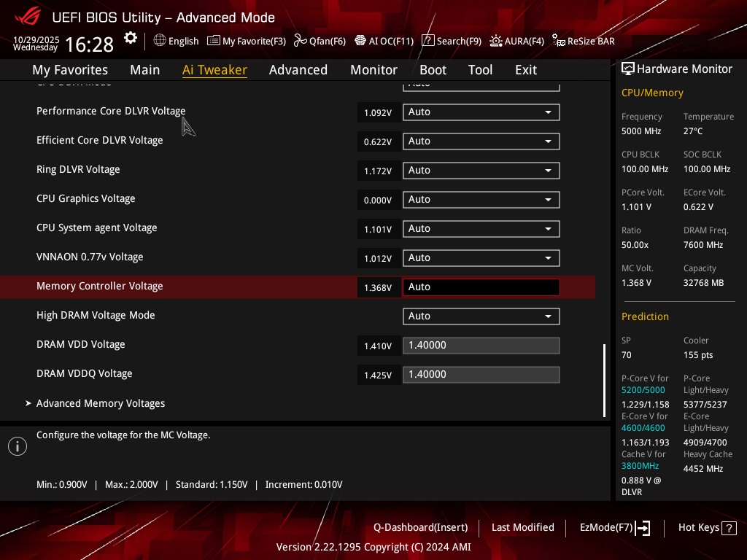Screen dimensions: 747x560
Task: Open High DRAM Voltage Mode dropdown
Action: click(x=481, y=316)
